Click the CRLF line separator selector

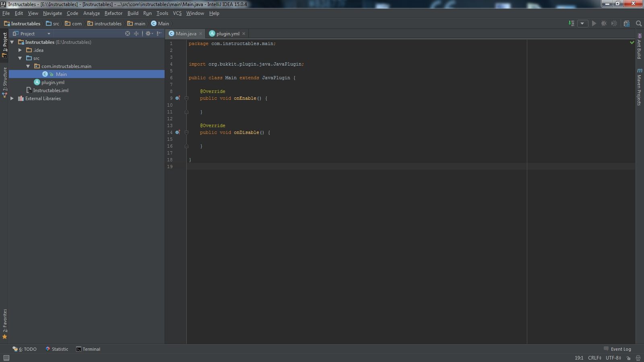coord(594,358)
